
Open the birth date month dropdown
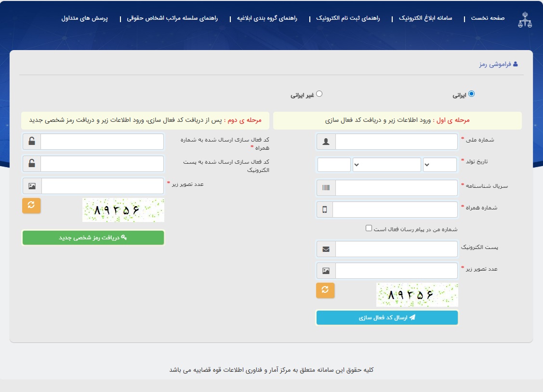click(x=387, y=165)
